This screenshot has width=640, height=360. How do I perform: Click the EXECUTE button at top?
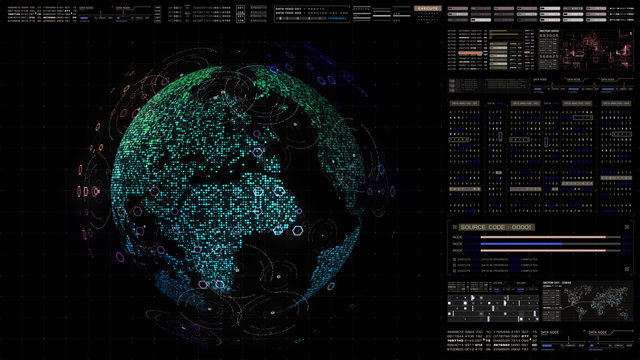(x=428, y=8)
